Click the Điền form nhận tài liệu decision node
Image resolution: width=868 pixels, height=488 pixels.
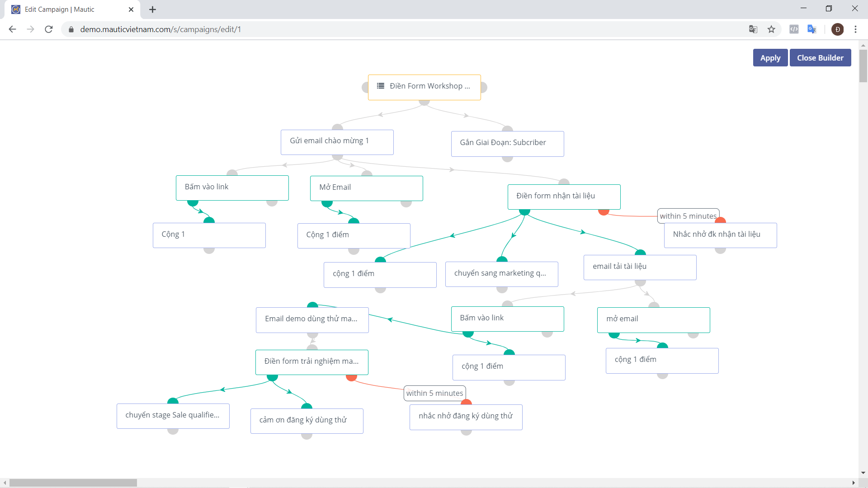pyautogui.click(x=564, y=197)
